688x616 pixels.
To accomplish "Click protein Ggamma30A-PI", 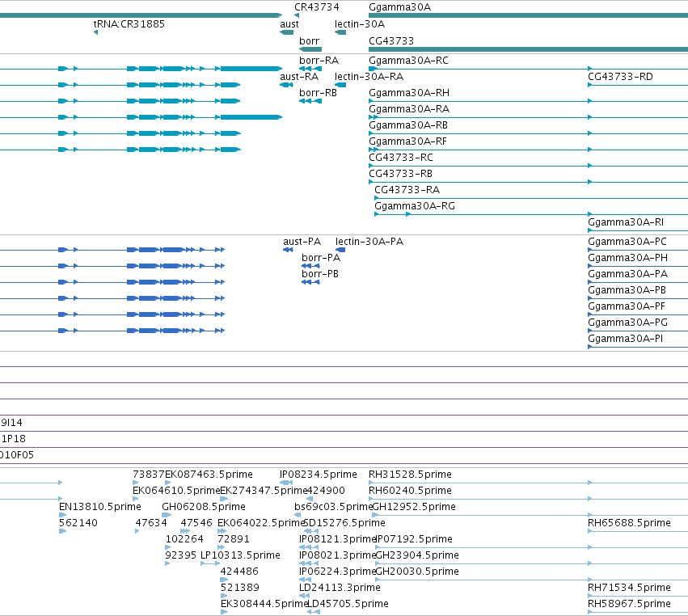I will tap(625, 340).
